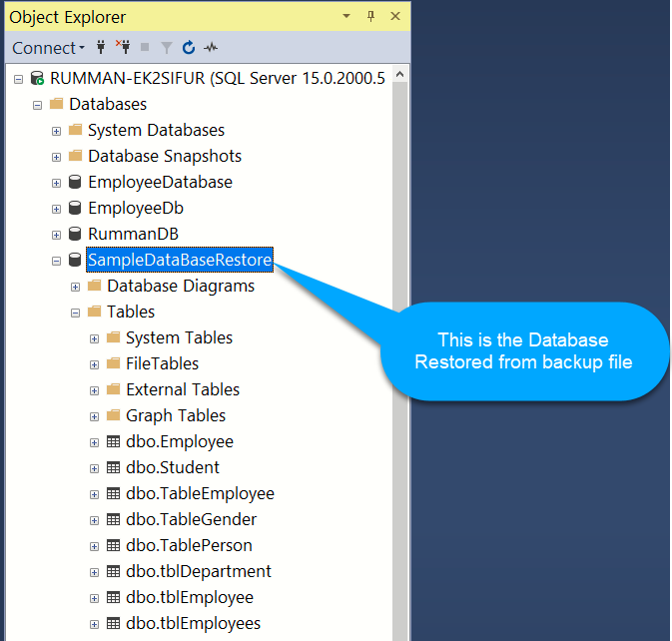672x641 pixels.
Task: Open the Object Explorer window position menu arrow
Action: pyautogui.click(x=346, y=16)
